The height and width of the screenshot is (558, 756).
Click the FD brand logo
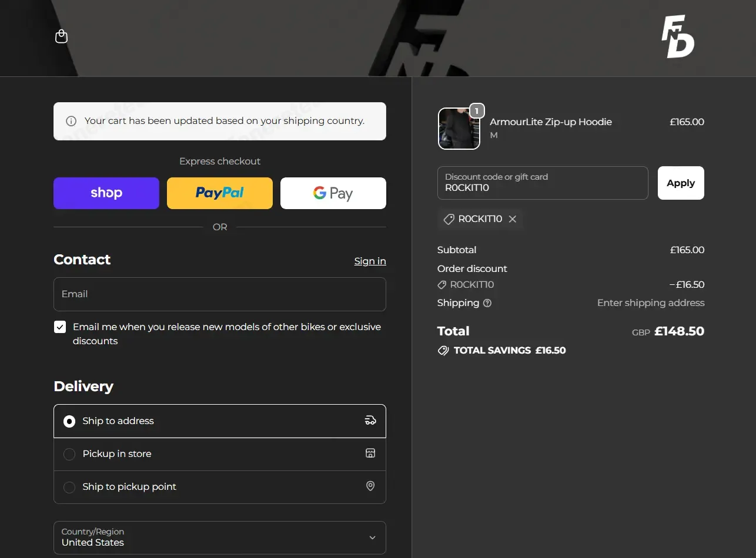tap(678, 37)
